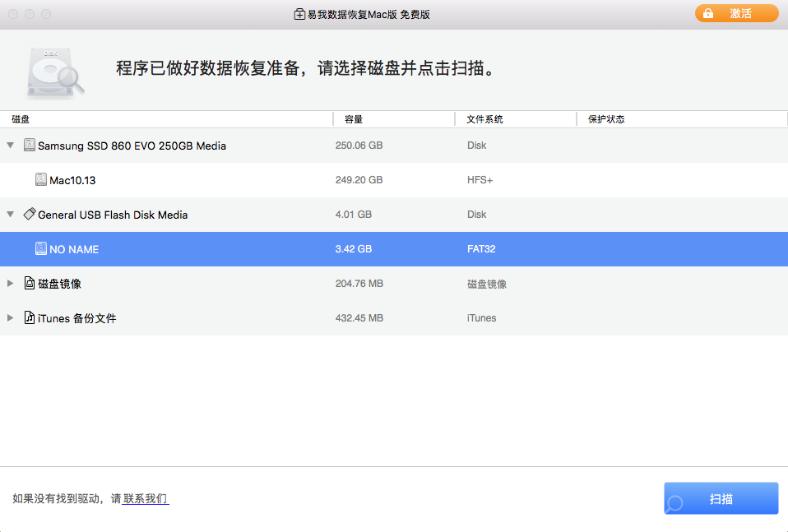The height and width of the screenshot is (532, 788).
Task: Click the app icon in title bar
Action: [x=299, y=13]
